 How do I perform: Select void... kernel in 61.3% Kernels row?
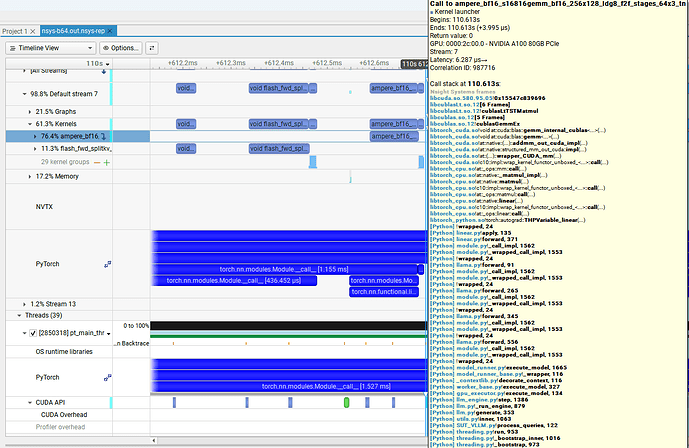[186, 124]
